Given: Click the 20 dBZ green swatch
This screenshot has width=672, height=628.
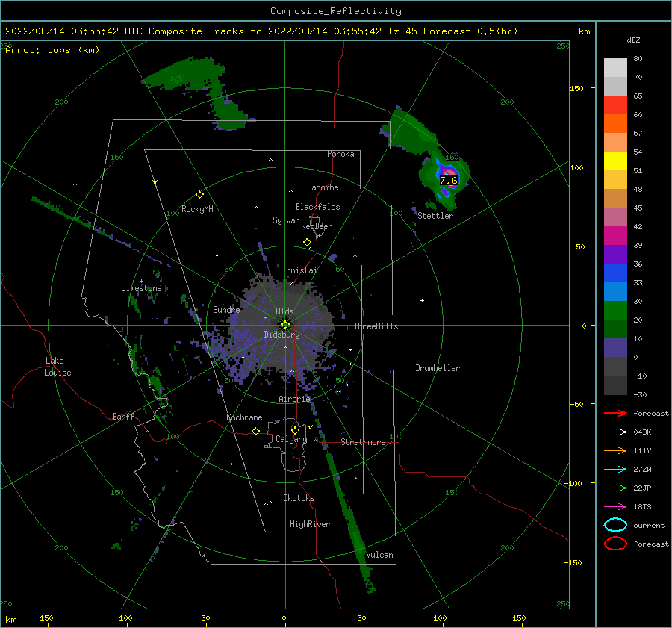Looking at the screenshot, I should 615,310.
